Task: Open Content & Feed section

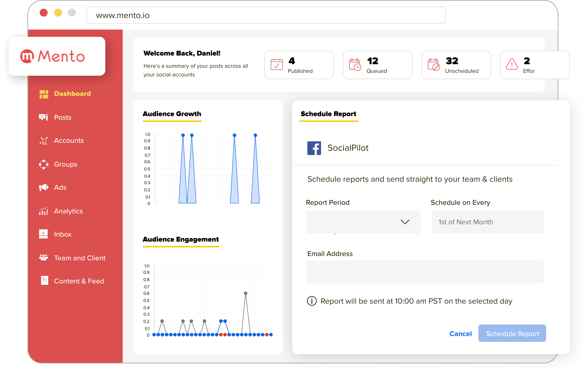Action: [x=79, y=281]
